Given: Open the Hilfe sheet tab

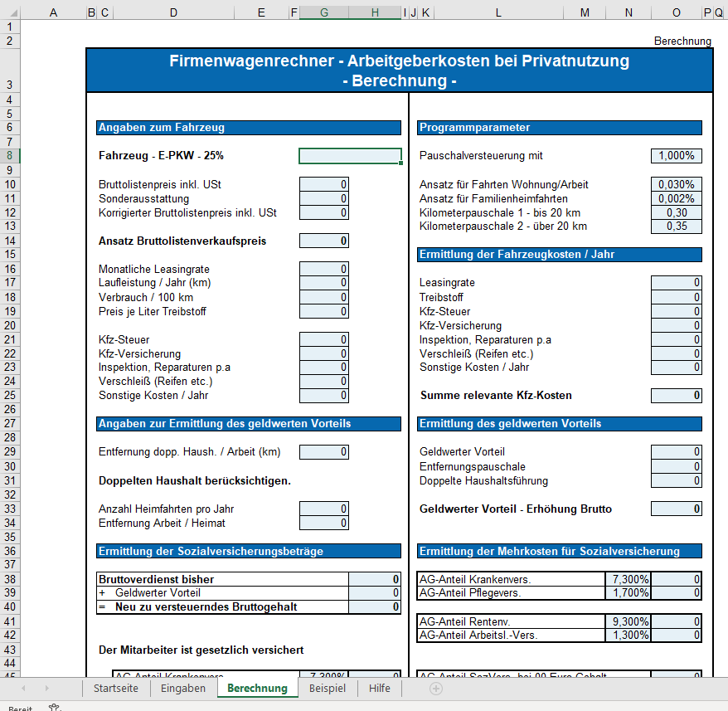Looking at the screenshot, I should click(x=380, y=689).
